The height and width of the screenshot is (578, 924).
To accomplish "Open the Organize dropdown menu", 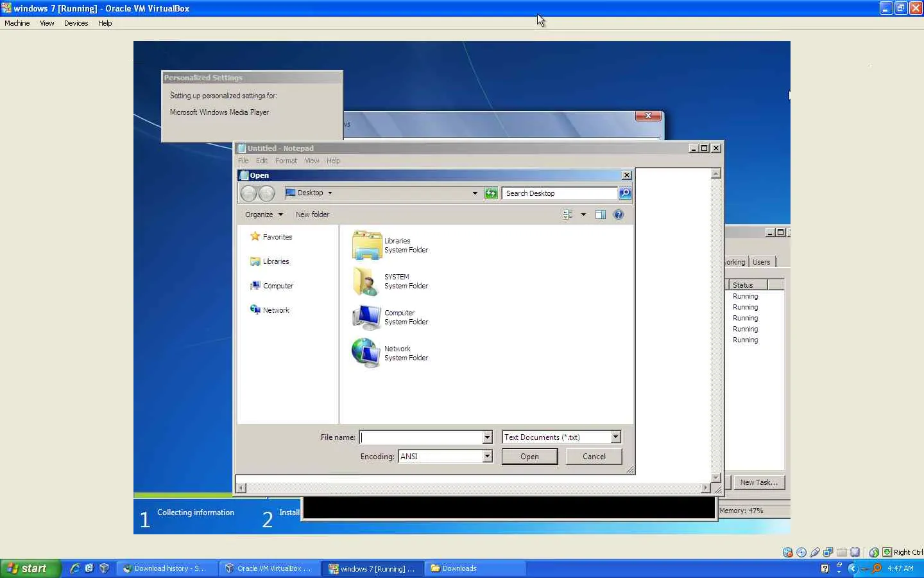I will (264, 215).
